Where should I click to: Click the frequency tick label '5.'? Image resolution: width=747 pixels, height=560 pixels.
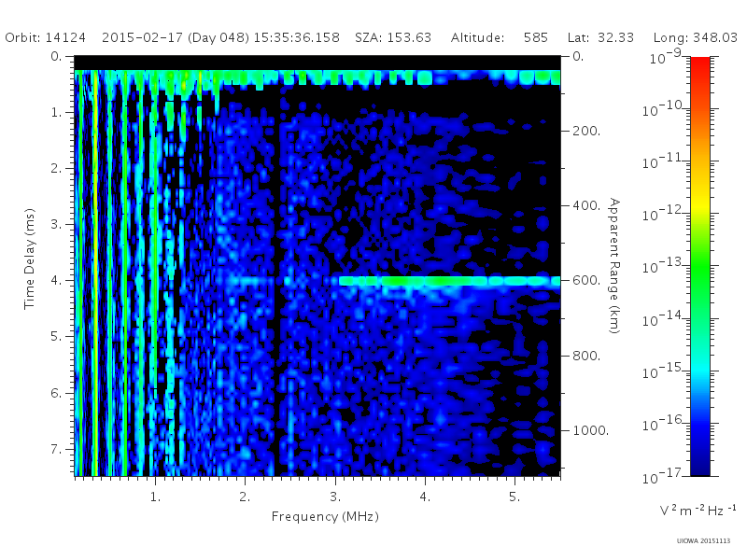tap(514, 497)
